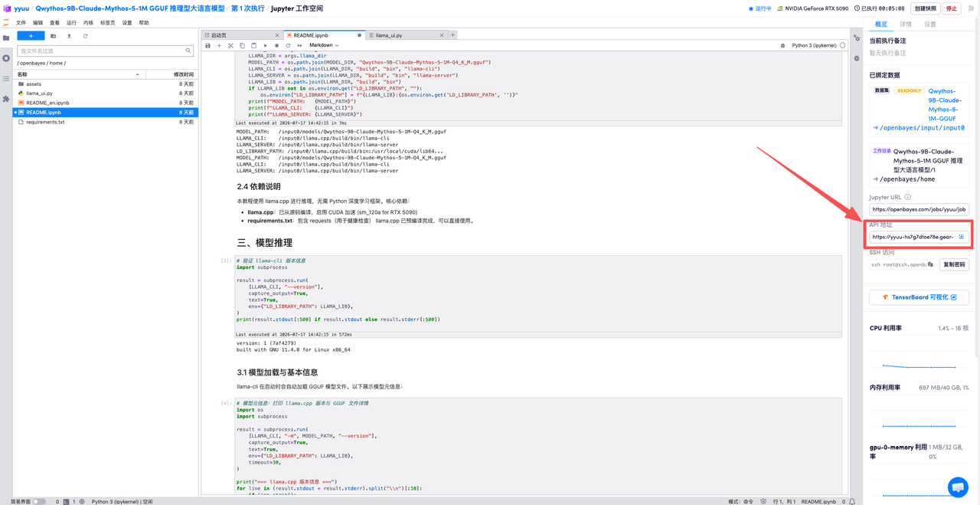
Task: Switch to the 详情 panel tab
Action: click(x=906, y=24)
